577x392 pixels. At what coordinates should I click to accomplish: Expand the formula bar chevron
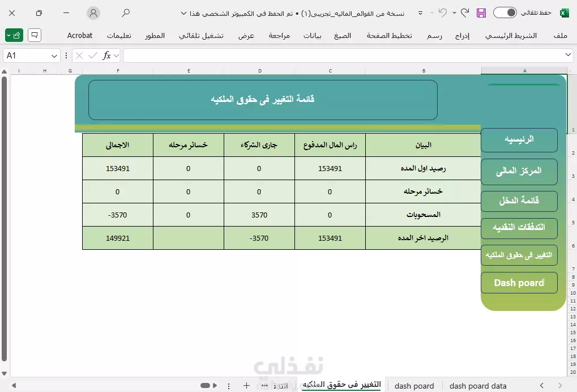pos(568,55)
